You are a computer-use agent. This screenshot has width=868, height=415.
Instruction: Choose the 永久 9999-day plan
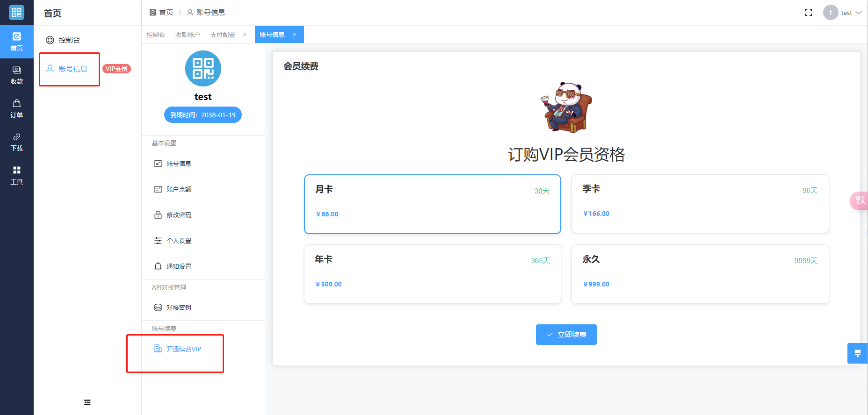(x=700, y=274)
